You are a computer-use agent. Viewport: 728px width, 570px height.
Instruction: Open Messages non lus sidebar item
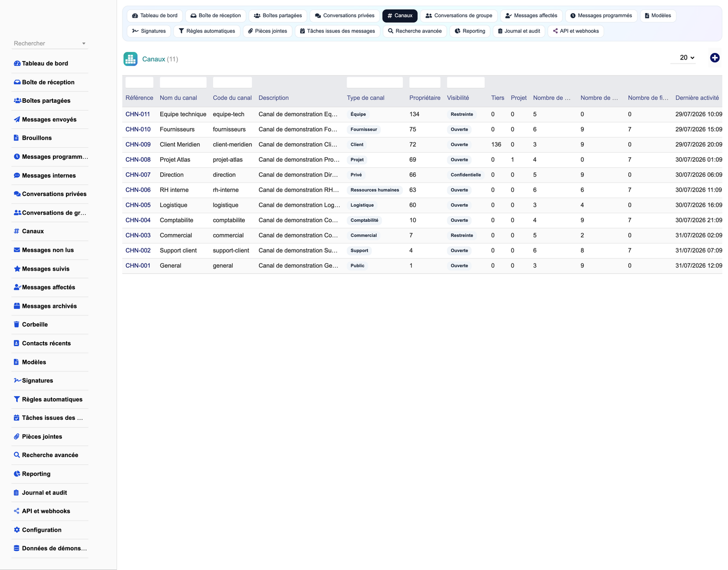pyautogui.click(x=50, y=250)
